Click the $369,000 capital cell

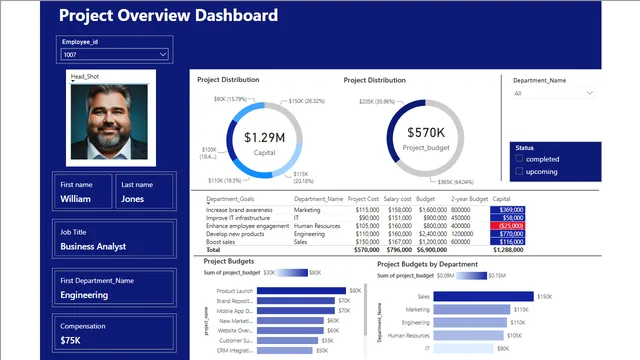[x=507, y=210]
